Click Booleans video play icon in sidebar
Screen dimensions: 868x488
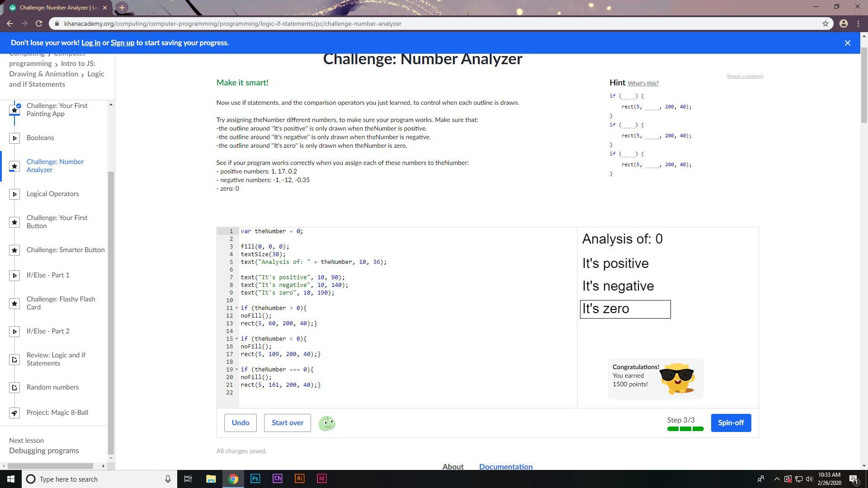14,138
